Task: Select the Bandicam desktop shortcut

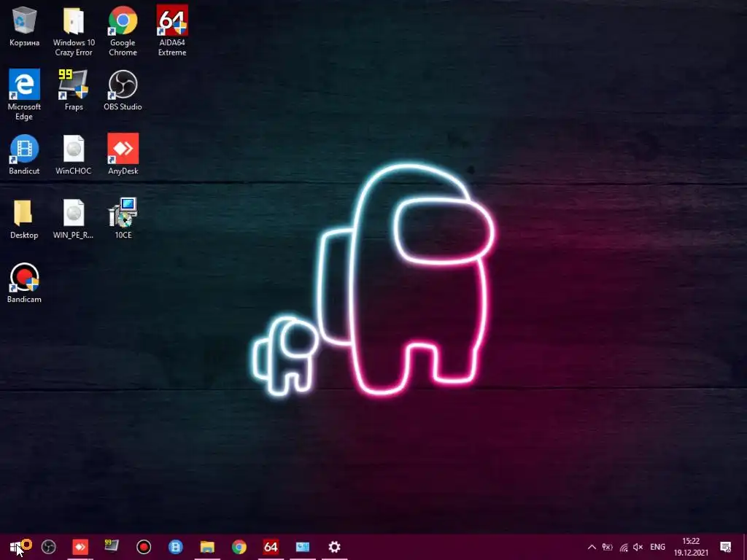Action: (24, 283)
